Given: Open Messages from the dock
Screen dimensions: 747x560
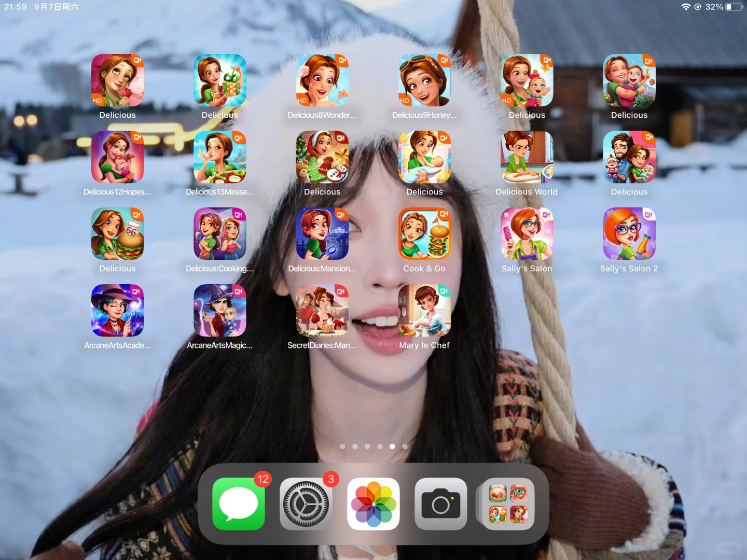Looking at the screenshot, I should (x=239, y=504).
